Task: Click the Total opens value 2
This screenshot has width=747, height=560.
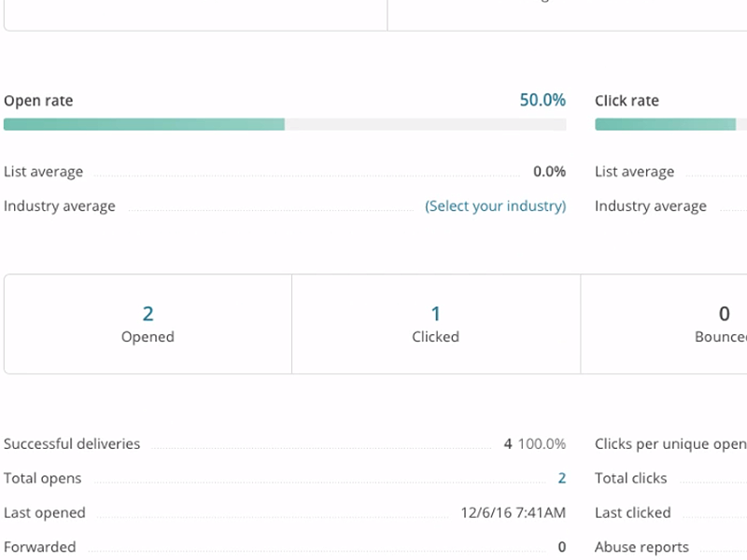Action: [x=562, y=479]
